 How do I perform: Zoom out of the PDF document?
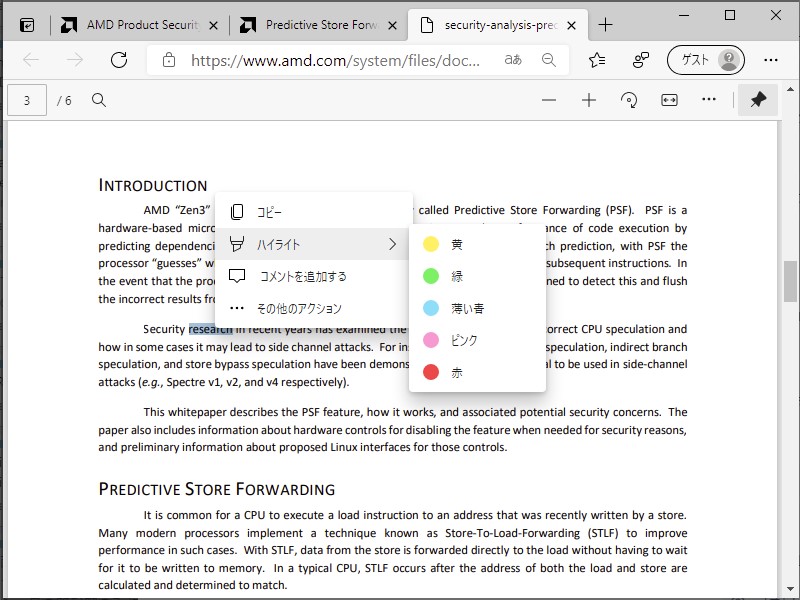(x=549, y=100)
